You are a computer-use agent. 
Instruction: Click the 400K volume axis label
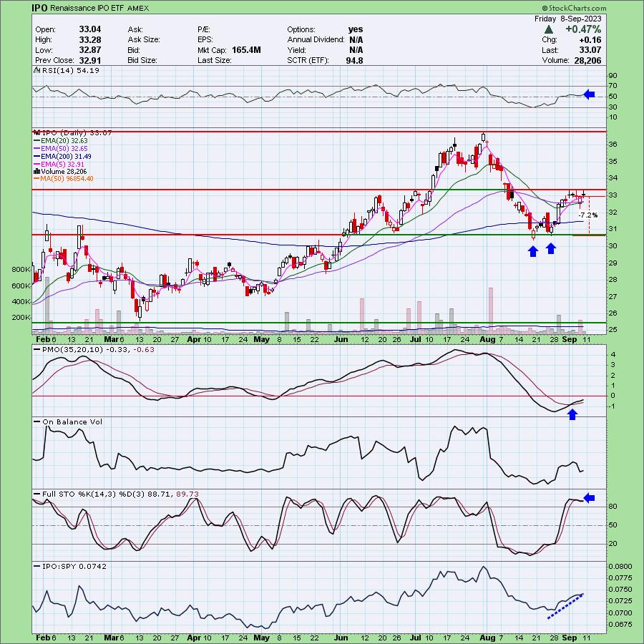(x=21, y=301)
